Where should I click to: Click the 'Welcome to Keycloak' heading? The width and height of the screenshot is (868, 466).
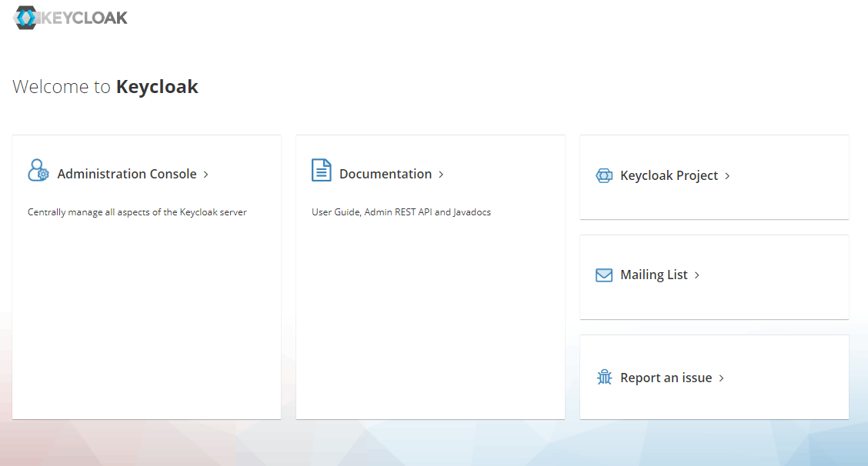(105, 87)
